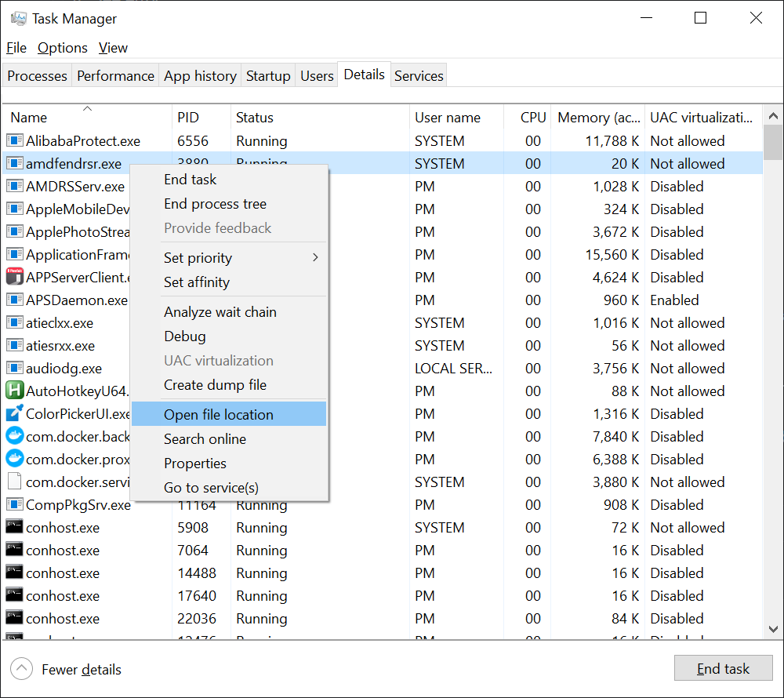
Task: Click the End task button
Action: (x=723, y=667)
